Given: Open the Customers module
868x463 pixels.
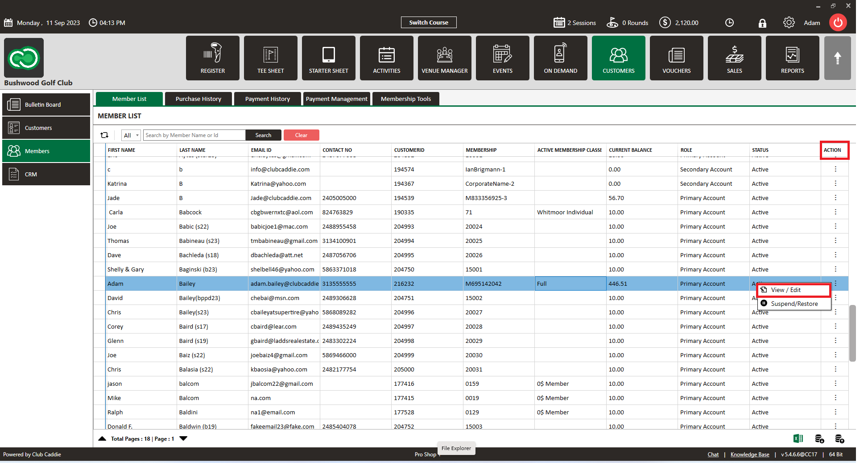Looking at the screenshot, I should coord(618,58).
